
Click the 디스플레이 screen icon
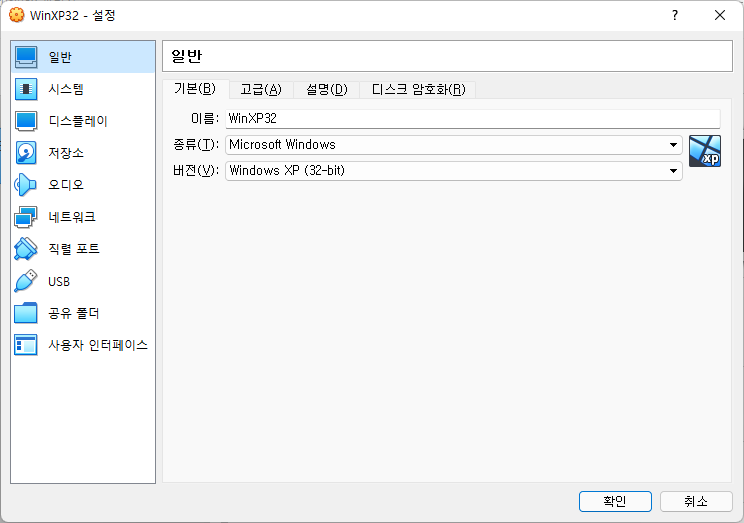(26, 121)
